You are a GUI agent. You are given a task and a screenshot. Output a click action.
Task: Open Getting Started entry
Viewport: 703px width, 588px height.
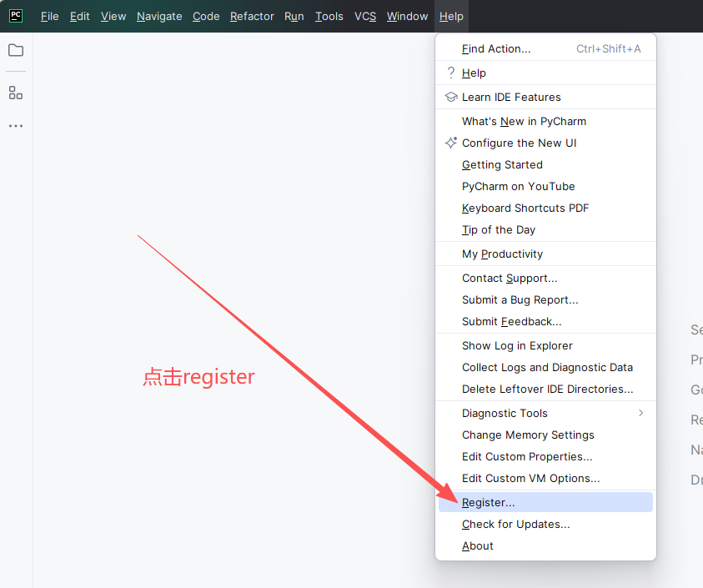pos(545,164)
